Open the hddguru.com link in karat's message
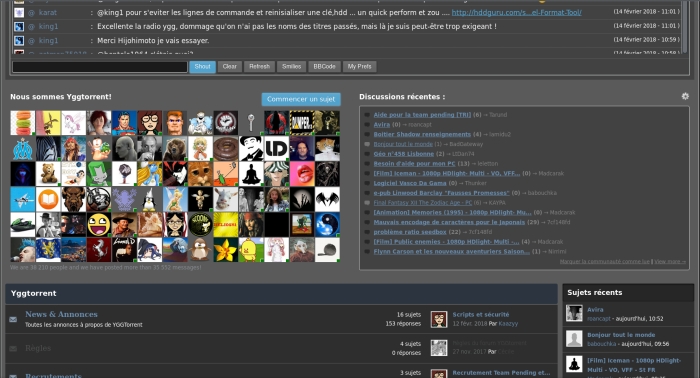The height and width of the screenshot is (378, 700). (517, 12)
